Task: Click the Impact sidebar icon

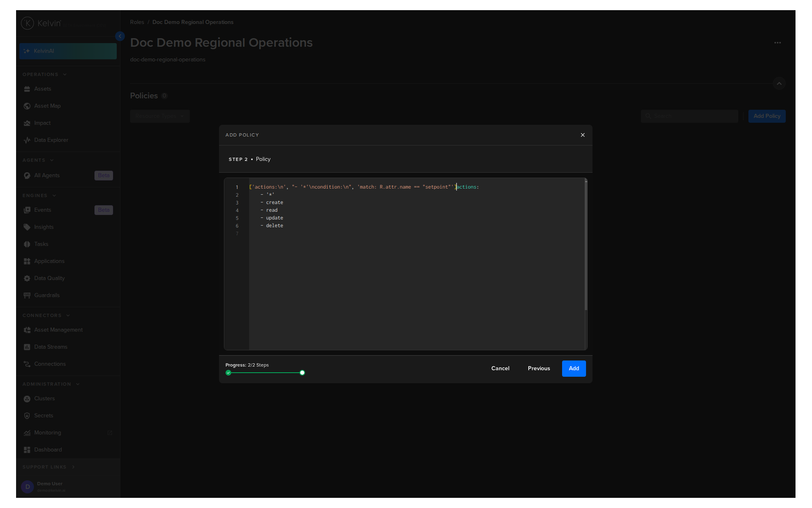Action: point(27,123)
